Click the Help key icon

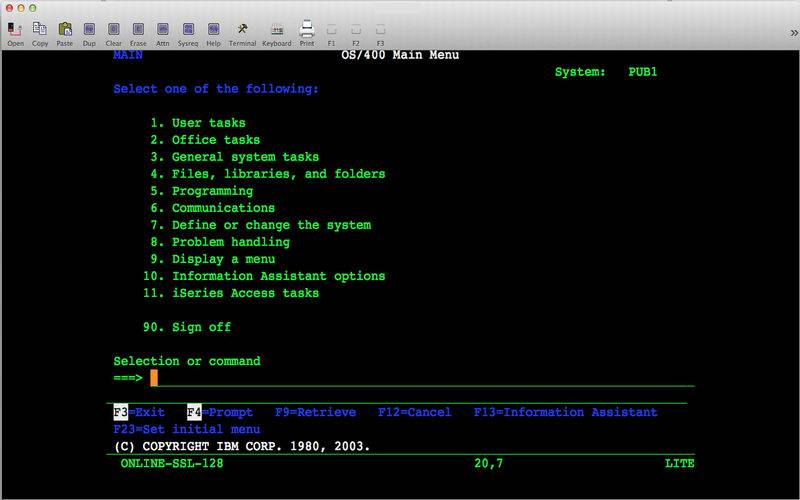click(213, 34)
